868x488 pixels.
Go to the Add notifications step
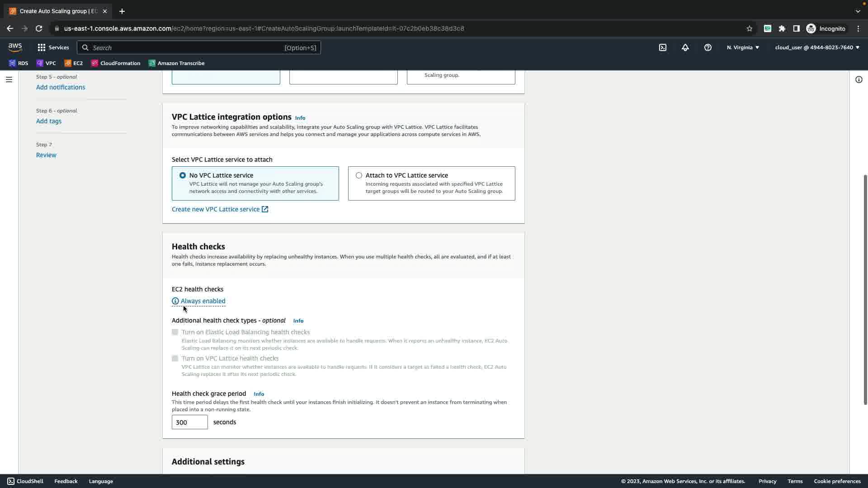click(x=61, y=87)
